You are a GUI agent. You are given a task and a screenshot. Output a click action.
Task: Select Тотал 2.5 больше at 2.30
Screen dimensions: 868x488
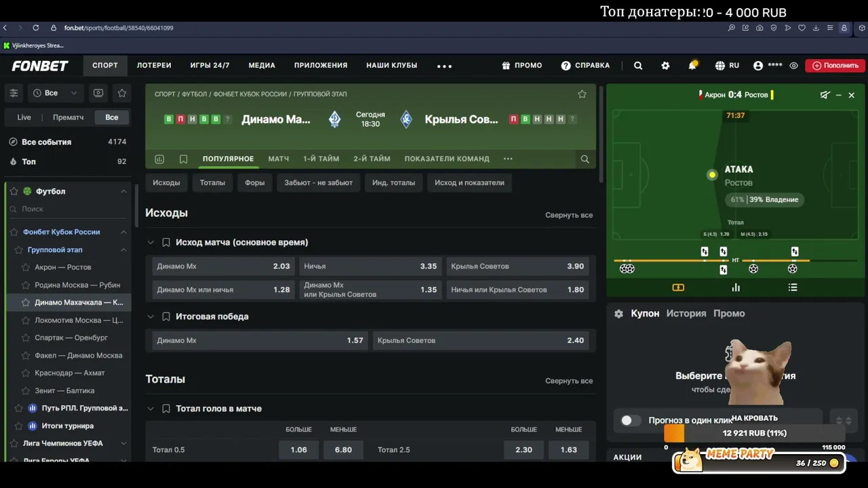point(524,450)
